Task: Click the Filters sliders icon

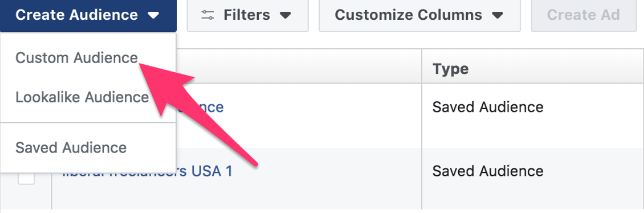Action: [207, 14]
